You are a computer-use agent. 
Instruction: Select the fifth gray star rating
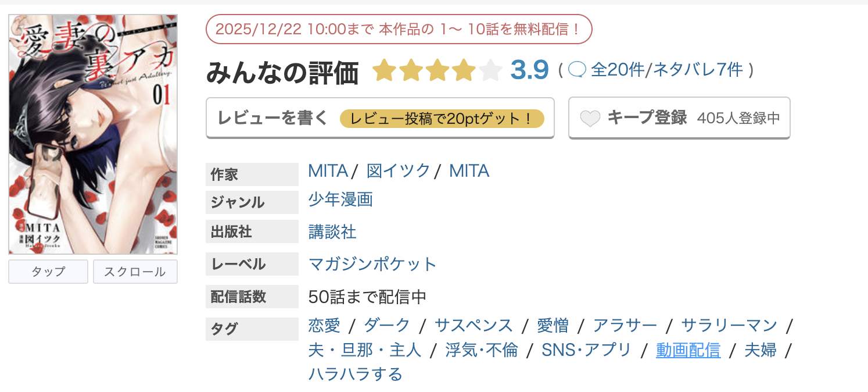tap(490, 70)
